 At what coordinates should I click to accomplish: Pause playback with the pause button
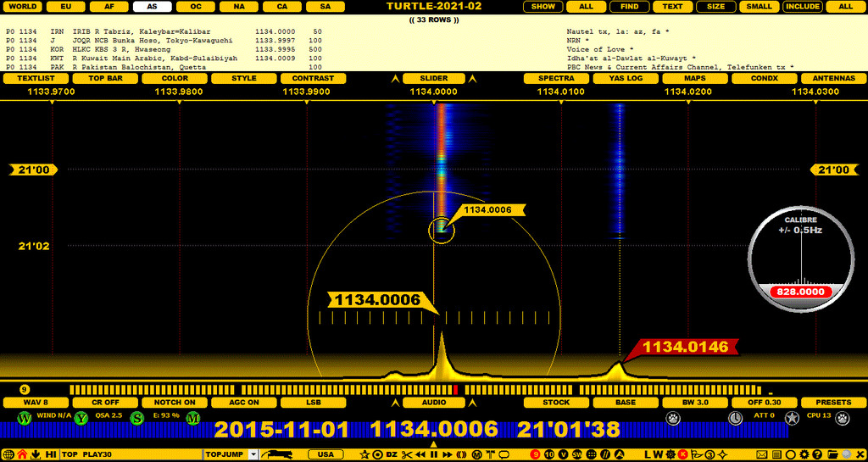click(434, 454)
